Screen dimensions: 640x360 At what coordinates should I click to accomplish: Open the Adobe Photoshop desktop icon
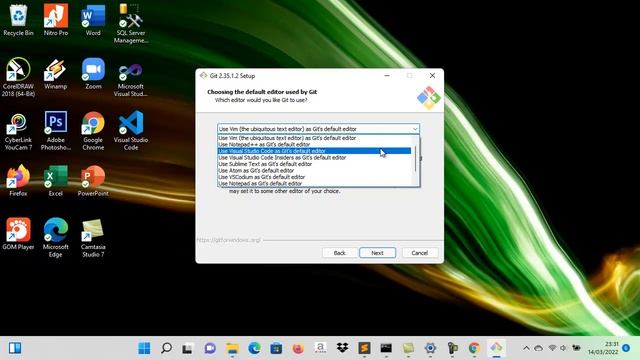click(x=56, y=131)
